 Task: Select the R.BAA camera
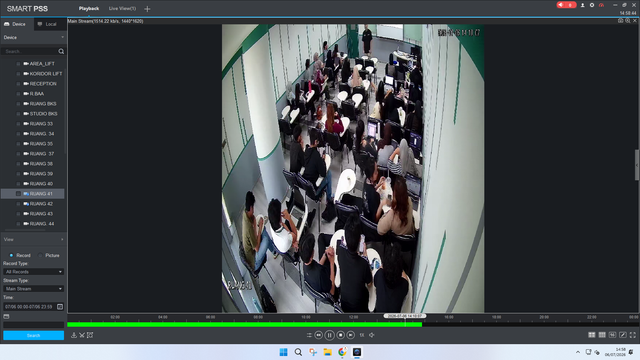tap(37, 93)
